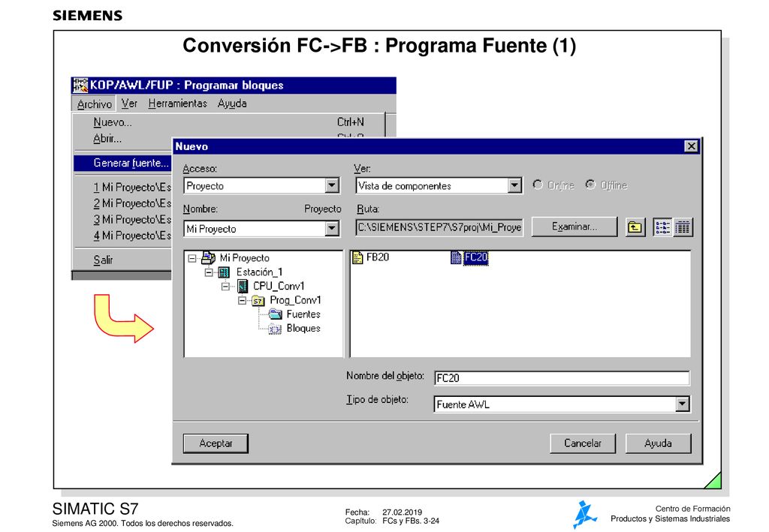The width and height of the screenshot is (769, 532).
Task: Click the Prog_Conv1 S7 program icon
Action: (258, 301)
